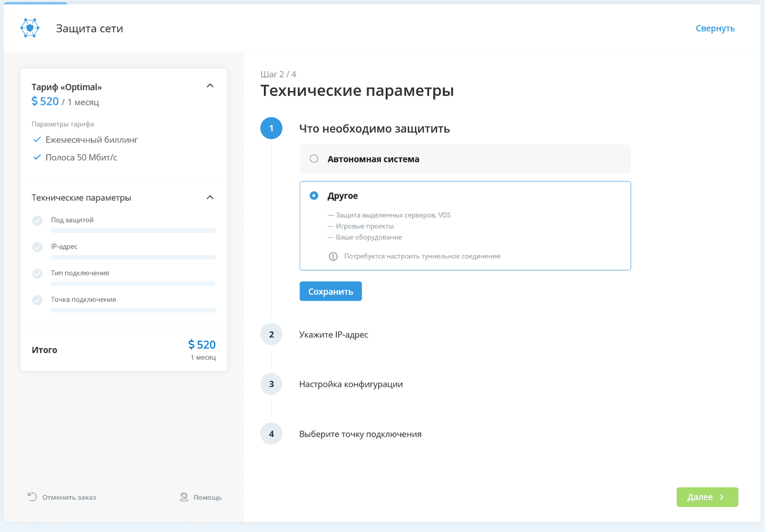Open the Помощь link
The image size is (765, 532).
pyautogui.click(x=207, y=497)
